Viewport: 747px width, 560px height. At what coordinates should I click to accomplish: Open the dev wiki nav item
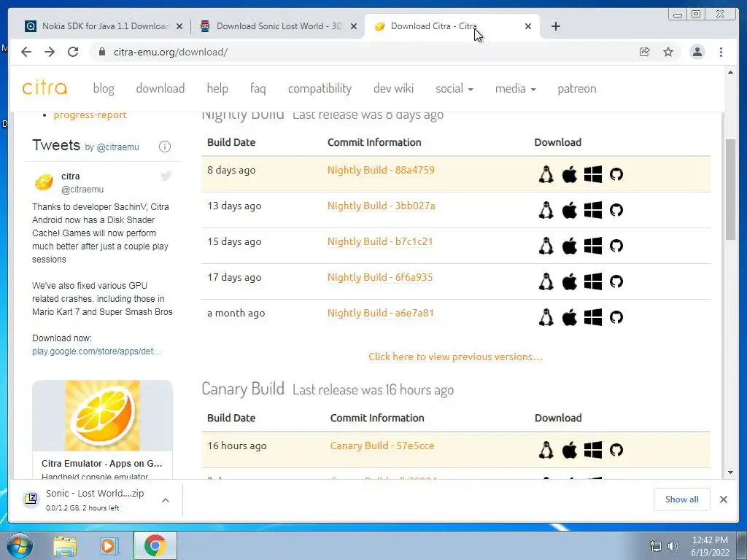pyautogui.click(x=393, y=88)
